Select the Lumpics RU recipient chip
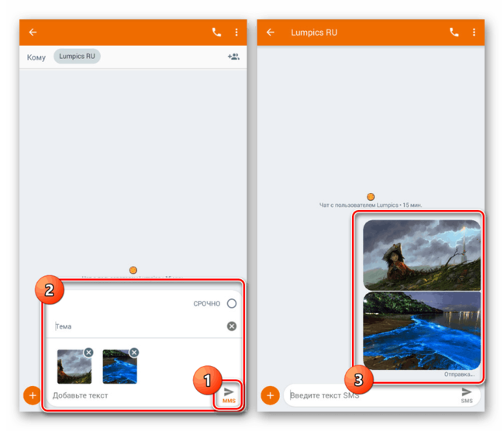 77,57
